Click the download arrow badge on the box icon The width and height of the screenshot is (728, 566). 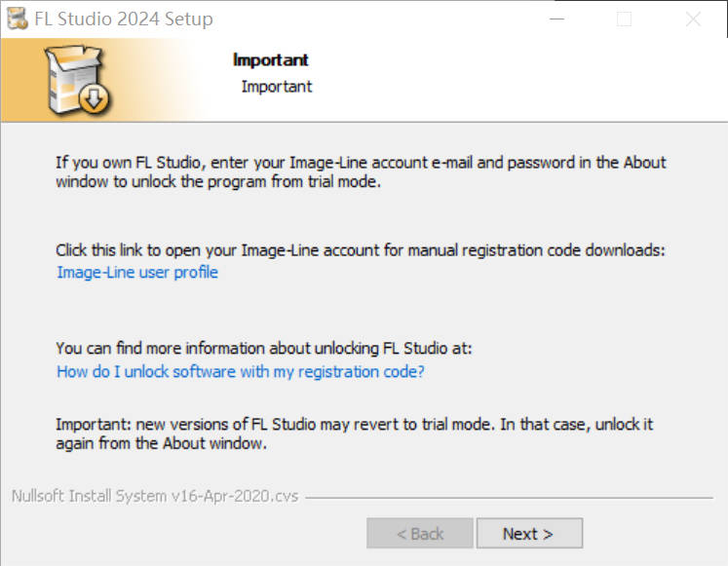tap(95, 99)
